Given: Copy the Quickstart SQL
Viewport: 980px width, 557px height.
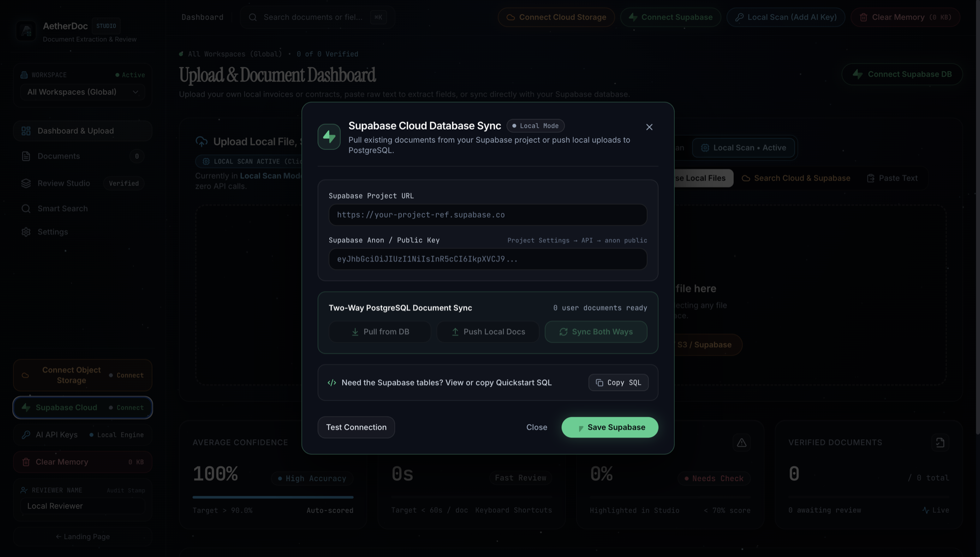Looking at the screenshot, I should tap(618, 383).
